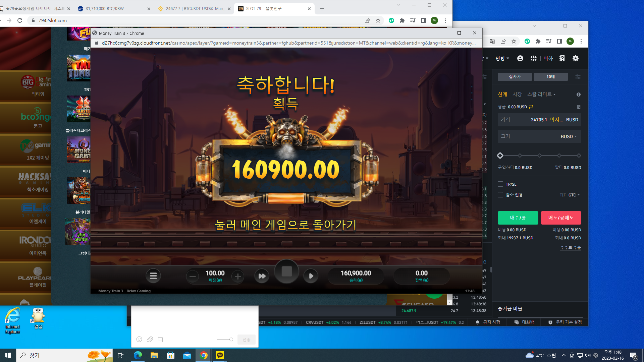Share the 7942slot.com page
This screenshot has width=644, height=362.
click(367, 20)
